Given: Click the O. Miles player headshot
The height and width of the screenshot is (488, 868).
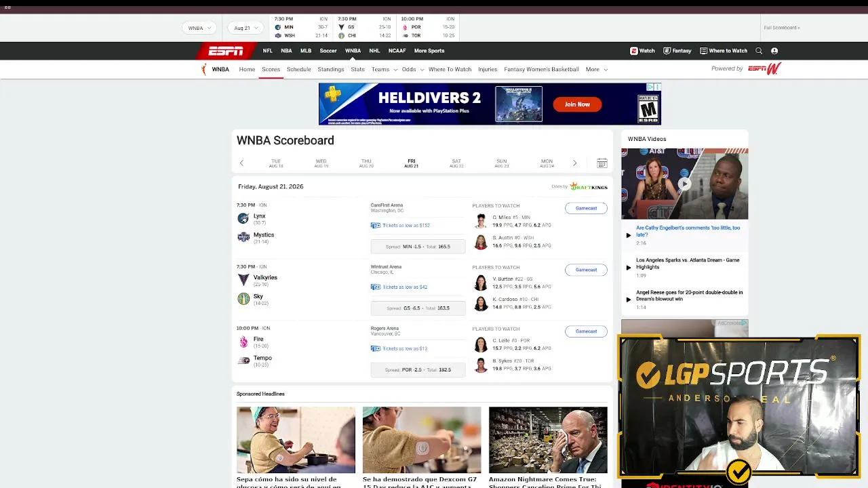Looking at the screenshot, I should (481, 221).
